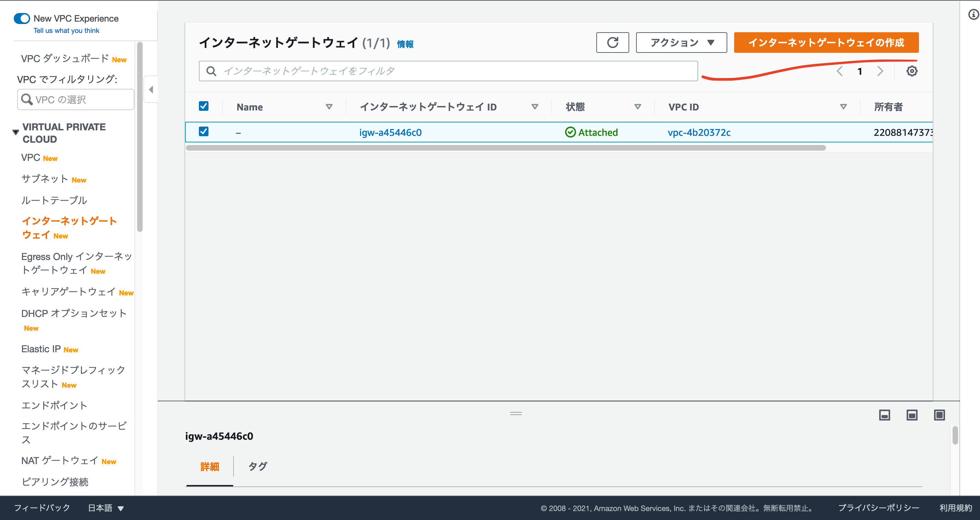Open the vpc-4b20372c link
This screenshot has width=980, height=520.
point(699,132)
